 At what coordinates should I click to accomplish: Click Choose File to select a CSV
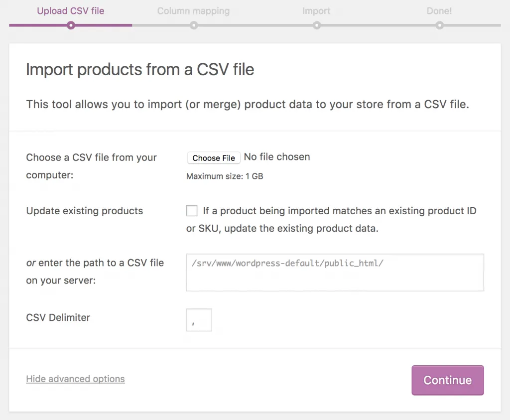point(213,157)
